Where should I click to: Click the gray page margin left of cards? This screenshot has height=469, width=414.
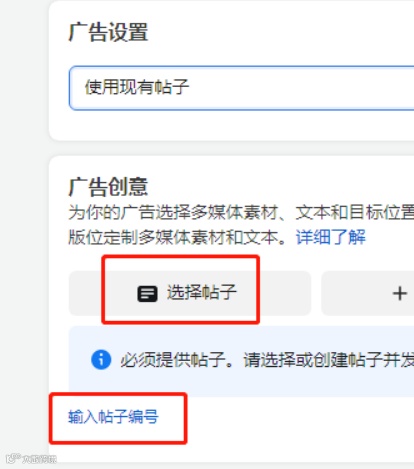[23, 233]
